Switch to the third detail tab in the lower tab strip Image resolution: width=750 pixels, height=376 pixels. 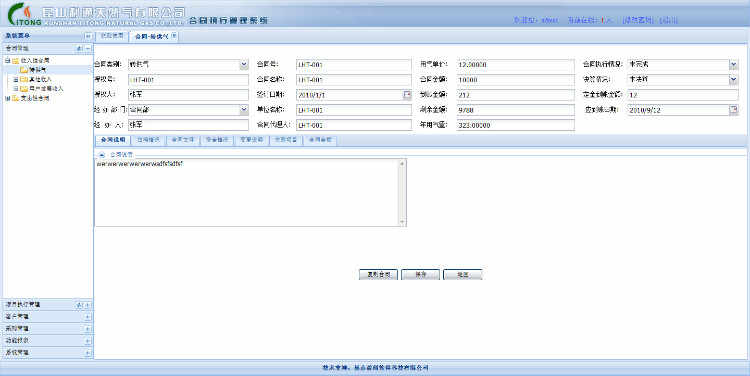click(x=183, y=140)
